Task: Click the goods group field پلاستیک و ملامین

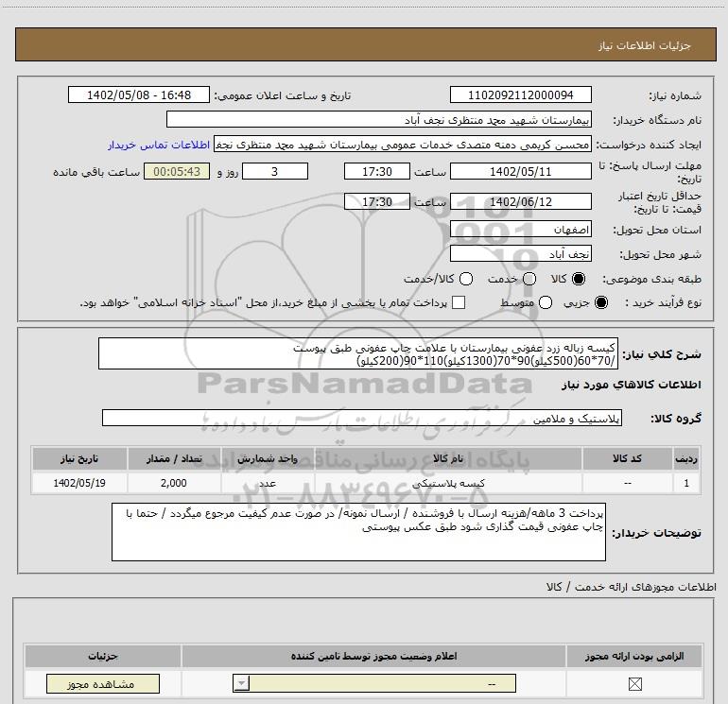Action: (362, 418)
